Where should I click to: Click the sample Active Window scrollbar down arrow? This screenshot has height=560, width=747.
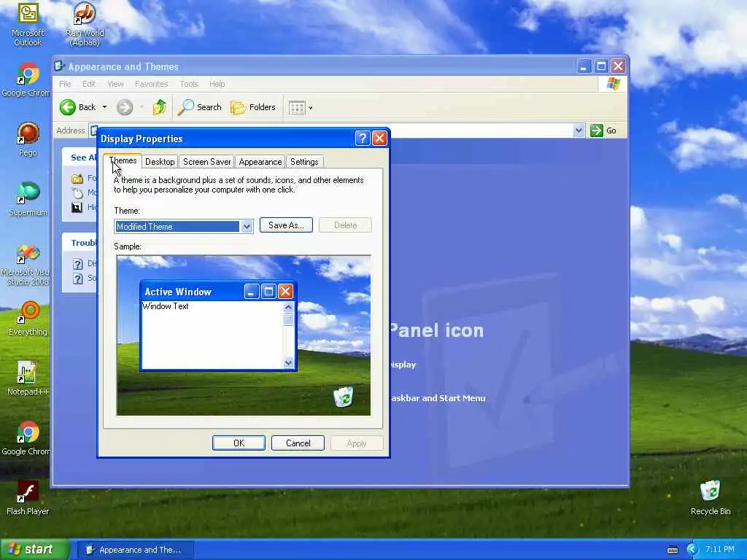[x=288, y=363]
